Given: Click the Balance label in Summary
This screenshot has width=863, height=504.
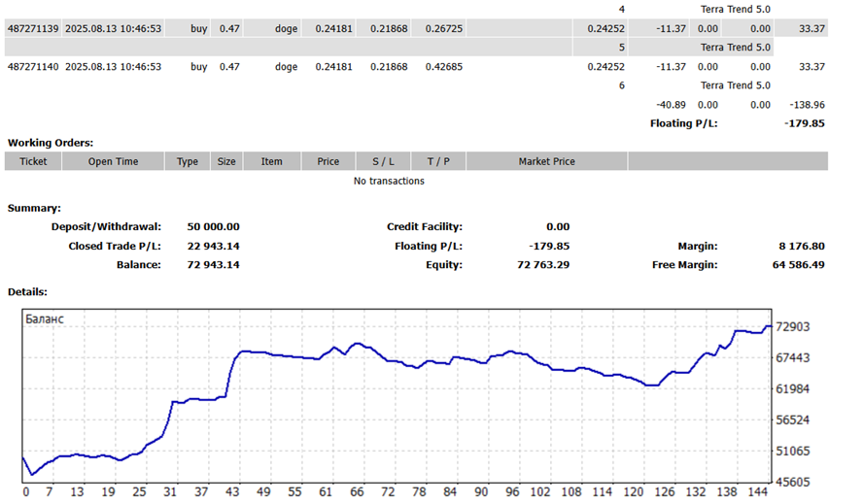Looking at the screenshot, I should pyautogui.click(x=139, y=265).
